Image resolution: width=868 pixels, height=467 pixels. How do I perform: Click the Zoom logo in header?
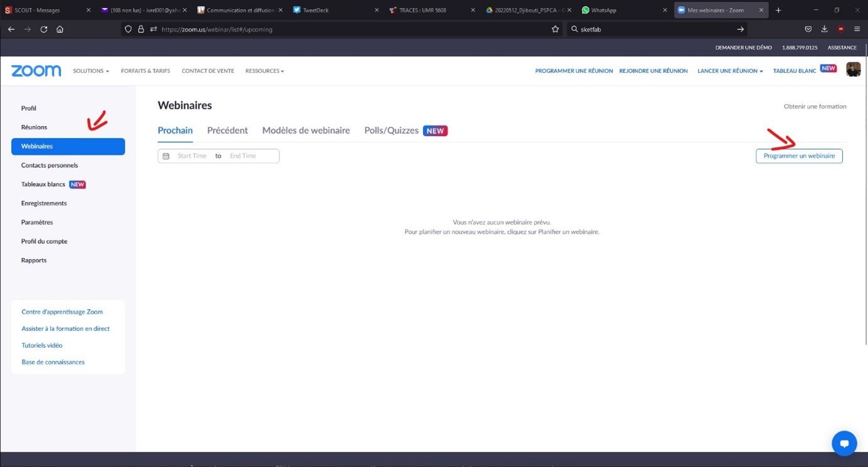pos(36,71)
